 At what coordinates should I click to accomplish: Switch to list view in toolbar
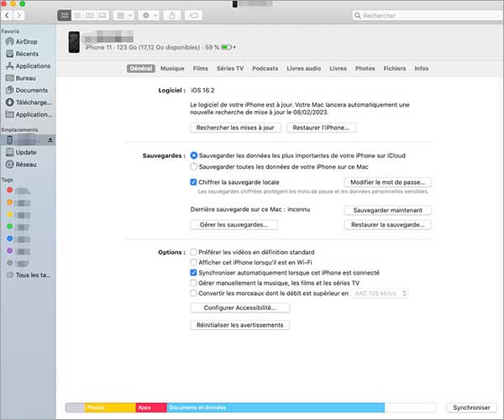coord(77,15)
